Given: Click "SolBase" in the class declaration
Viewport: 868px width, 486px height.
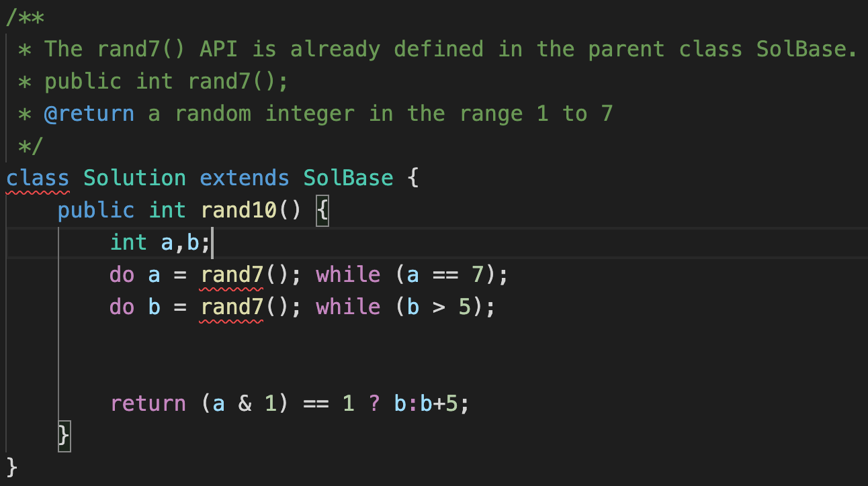Looking at the screenshot, I should [348, 179].
